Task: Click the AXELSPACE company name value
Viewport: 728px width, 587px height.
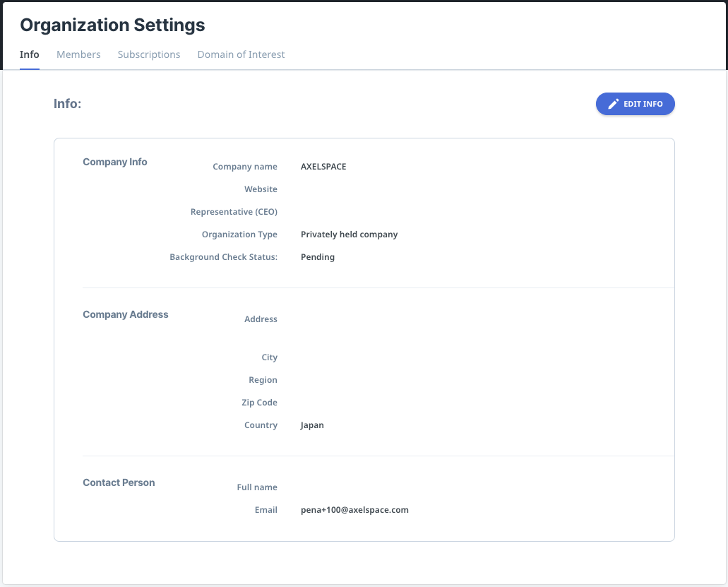Action: 323,167
